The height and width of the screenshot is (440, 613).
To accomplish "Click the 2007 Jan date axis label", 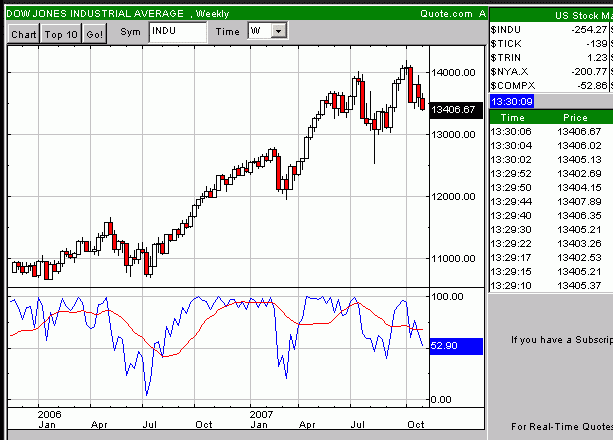I will click(261, 420).
